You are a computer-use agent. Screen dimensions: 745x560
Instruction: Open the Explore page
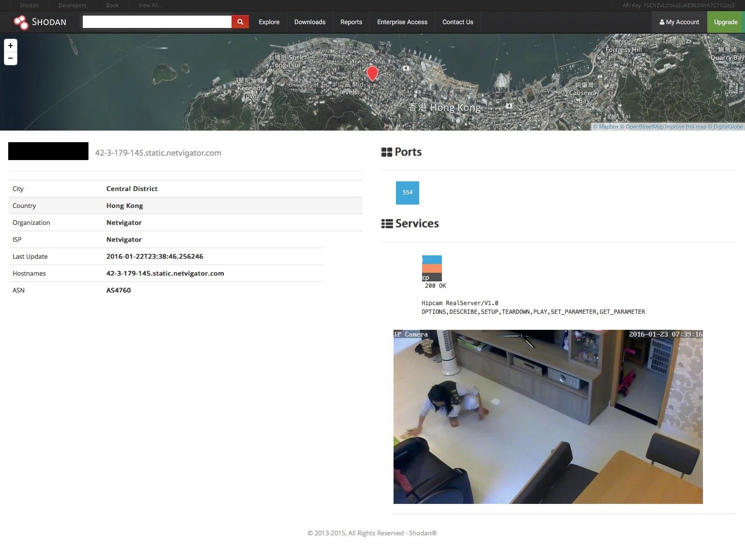coord(269,22)
